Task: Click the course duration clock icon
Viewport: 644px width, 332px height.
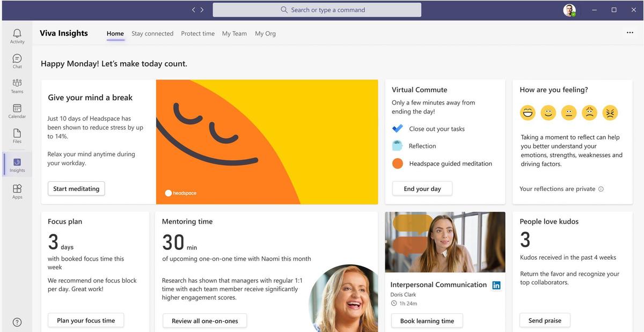Action: click(x=394, y=304)
